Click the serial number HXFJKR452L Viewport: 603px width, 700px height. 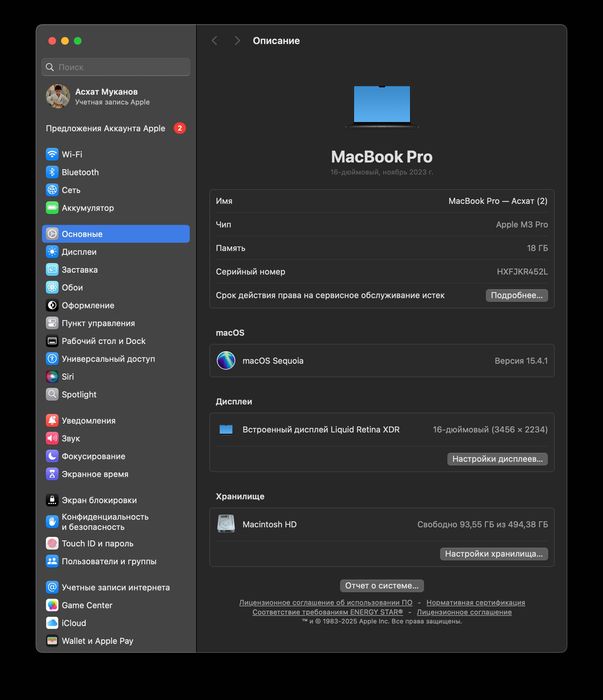[x=522, y=271]
